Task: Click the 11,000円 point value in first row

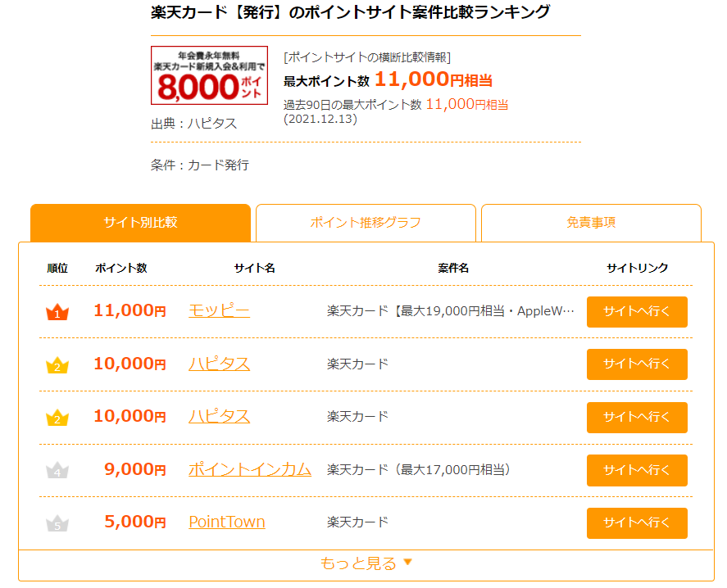Action: pyautogui.click(x=129, y=310)
